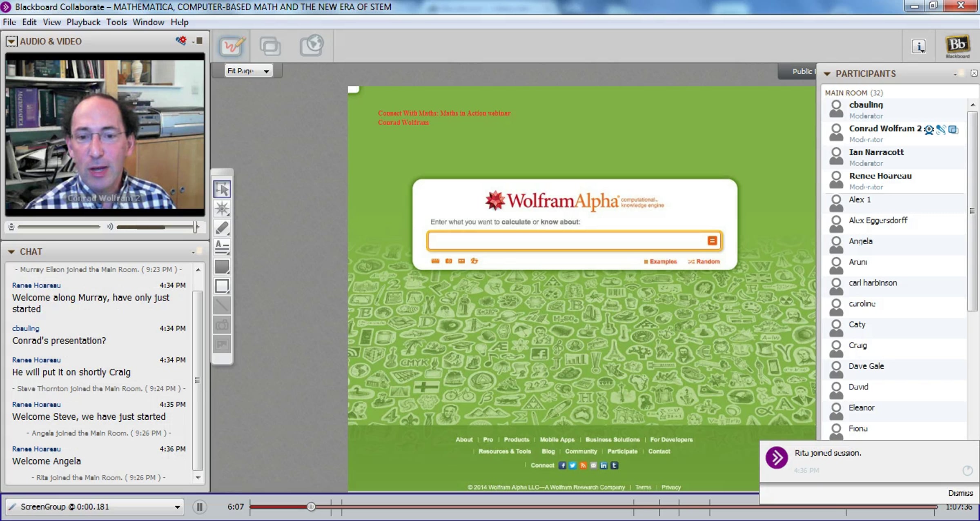Select participant Eleanor

(894, 411)
